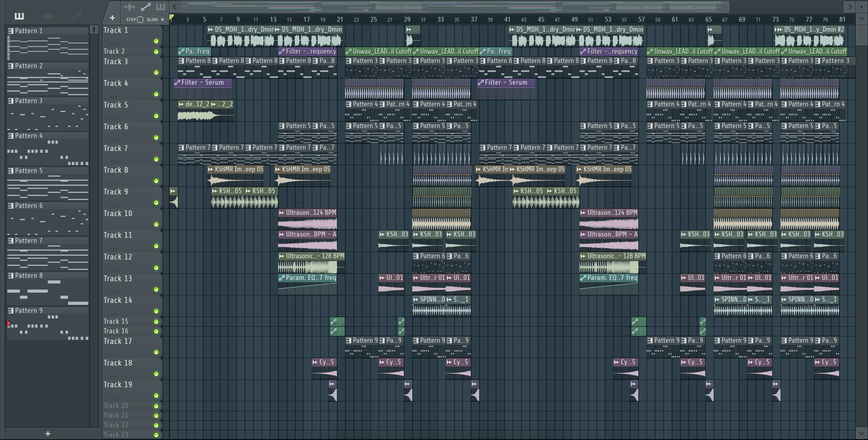Open the menu of the first Filter - Serum clip
Image resolution: width=868 pixels, height=440 pixels.
[177, 83]
